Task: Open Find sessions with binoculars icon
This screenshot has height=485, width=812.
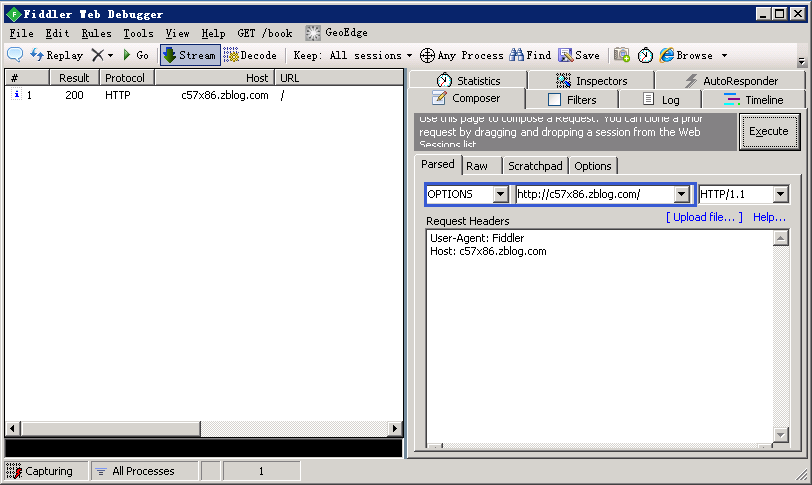Action: pos(531,55)
